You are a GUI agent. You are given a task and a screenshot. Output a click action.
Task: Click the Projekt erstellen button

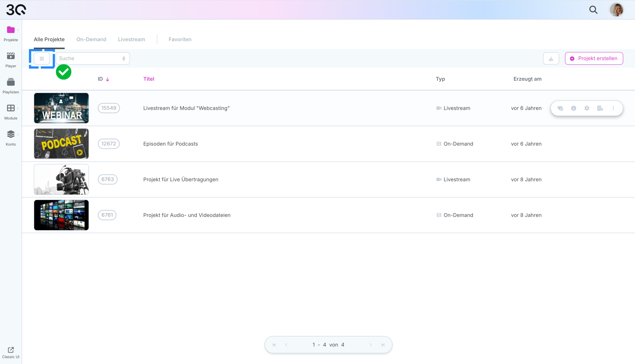(594, 59)
